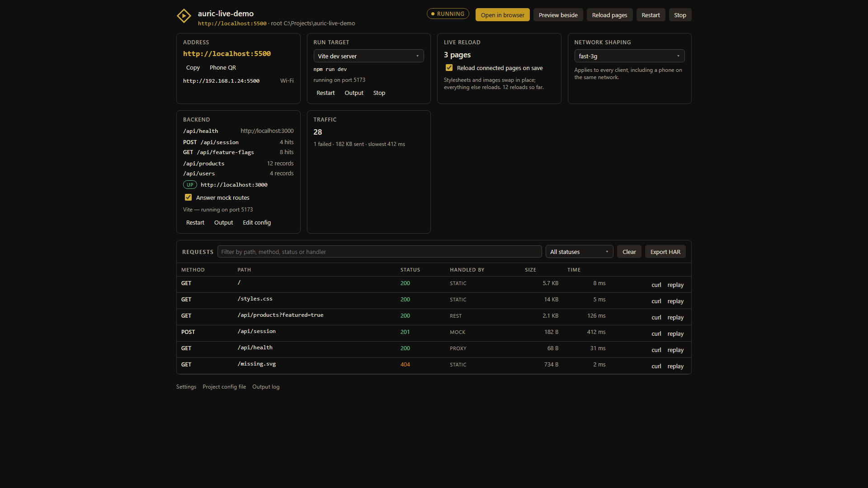Click the PROXY handler of /api/health row
This screenshot has height=488, width=868.
coord(458,348)
